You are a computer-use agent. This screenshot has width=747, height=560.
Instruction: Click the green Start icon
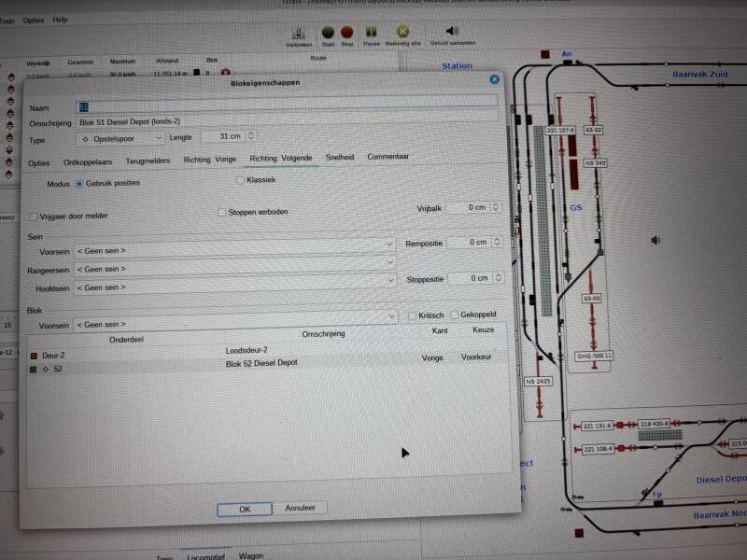tap(328, 33)
